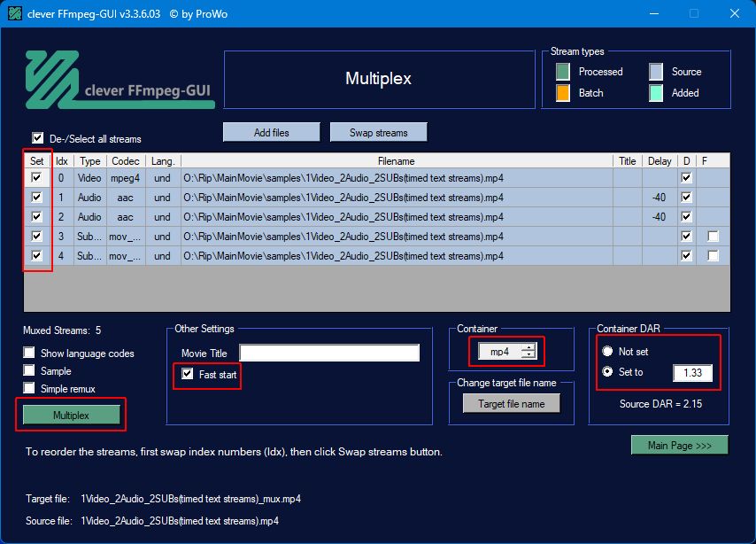Select the Set to DAR radio button
The image size is (756, 544).
(607, 372)
